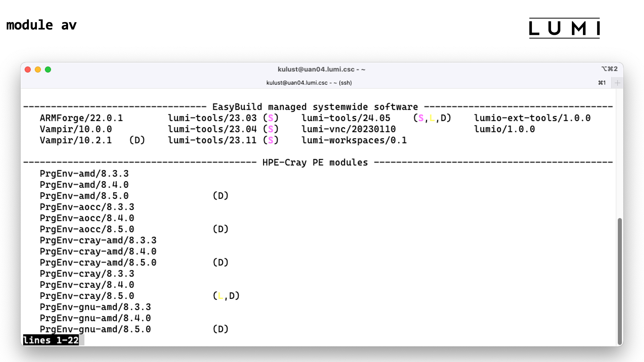Click the 'module av' slide title
The height and width of the screenshot is (362, 644).
(x=42, y=25)
